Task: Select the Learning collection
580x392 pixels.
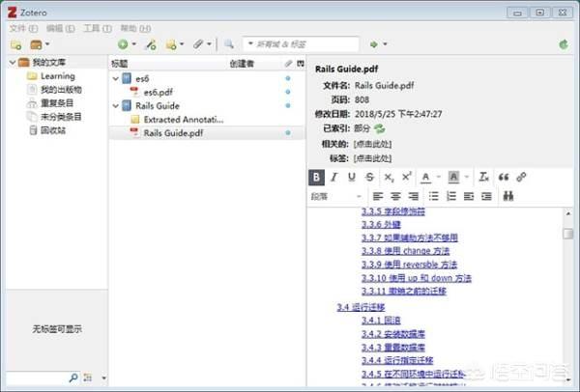Action: pos(58,76)
